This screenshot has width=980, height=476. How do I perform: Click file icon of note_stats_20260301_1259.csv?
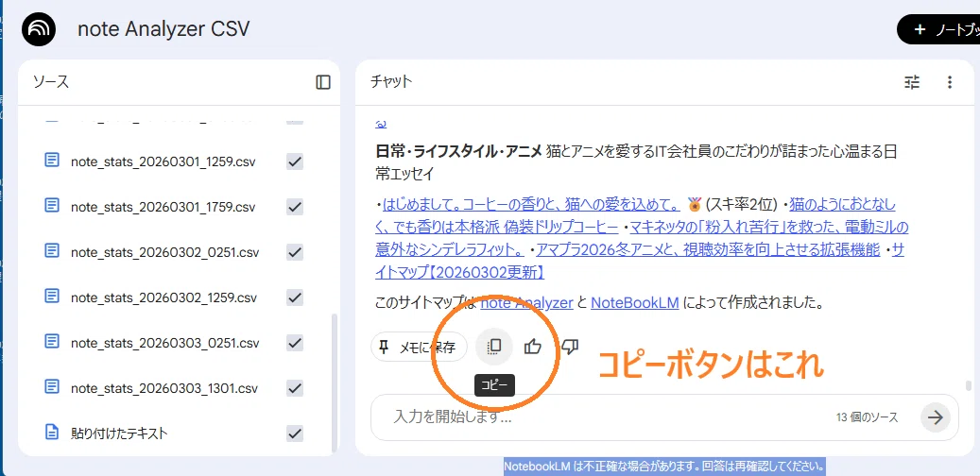pos(52,161)
